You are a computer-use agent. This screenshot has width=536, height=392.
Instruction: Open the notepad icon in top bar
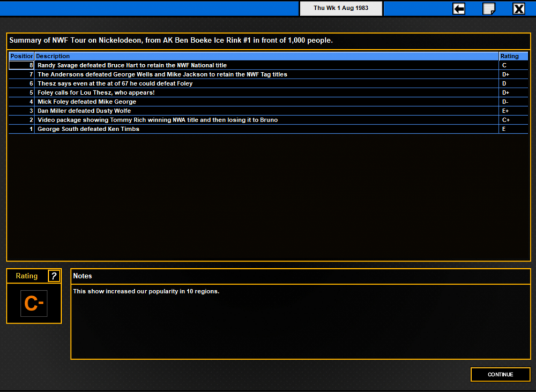489,8
